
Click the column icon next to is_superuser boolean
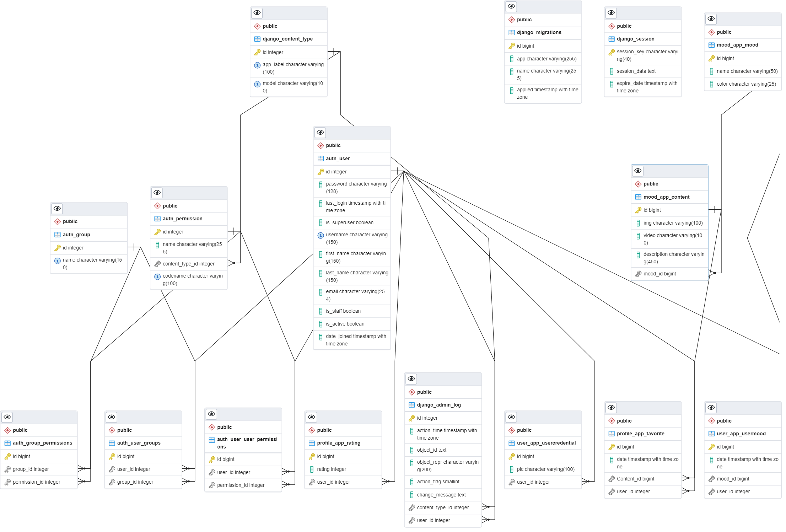(x=321, y=222)
